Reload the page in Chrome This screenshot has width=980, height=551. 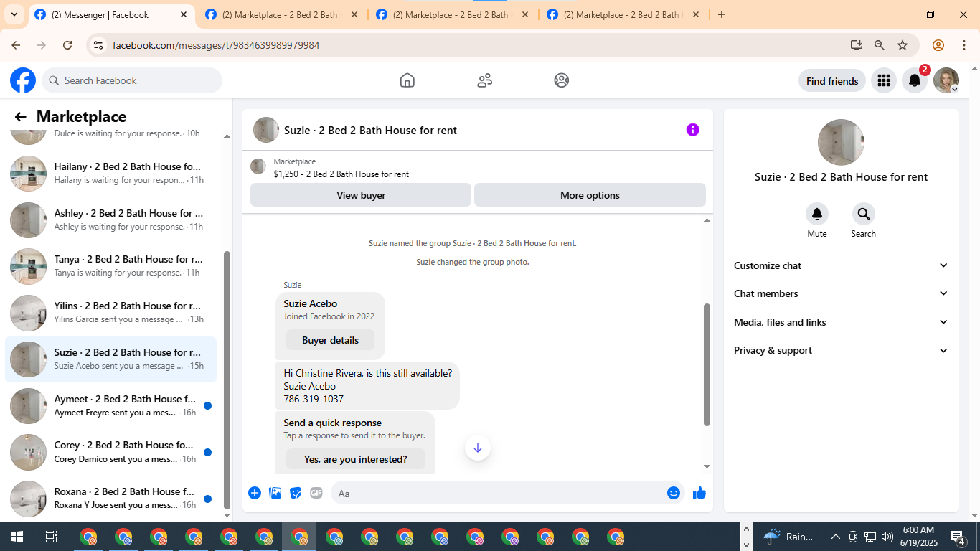[x=67, y=45]
